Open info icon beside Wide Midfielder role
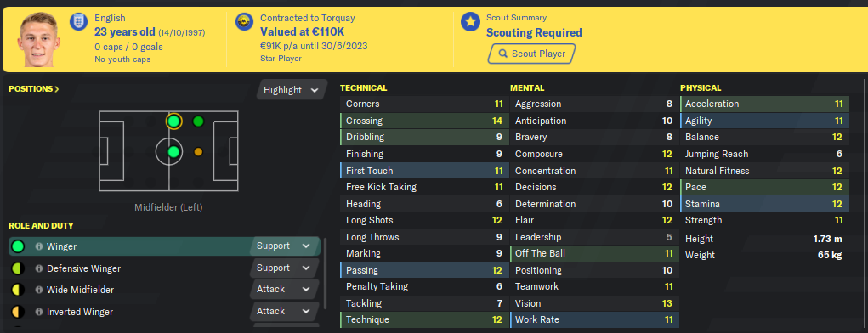Image resolution: width=868 pixels, height=333 pixels. 39,290
